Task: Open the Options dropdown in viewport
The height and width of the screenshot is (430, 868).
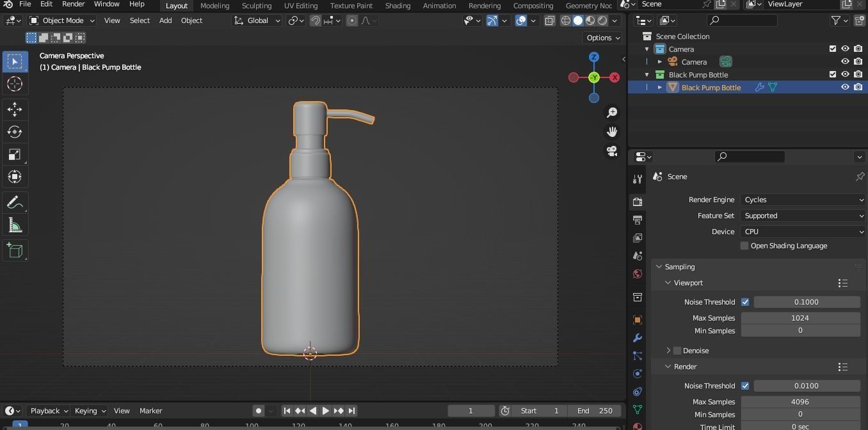Action: pyautogui.click(x=603, y=38)
